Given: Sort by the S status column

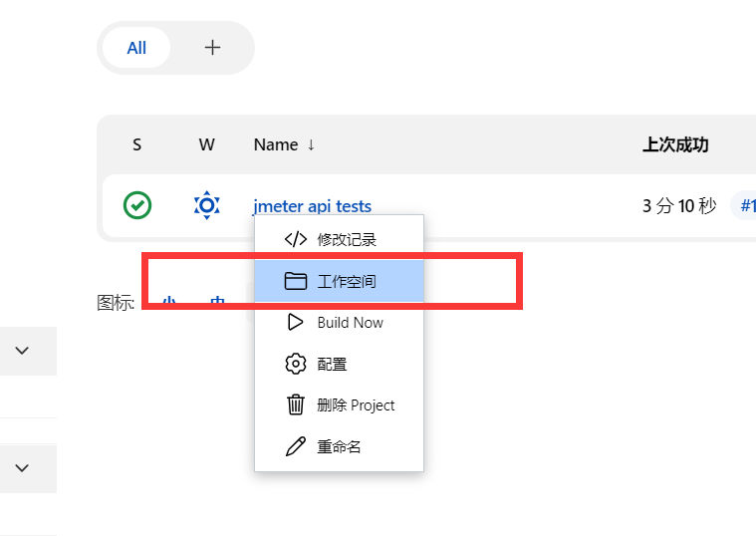Looking at the screenshot, I should 136,144.
